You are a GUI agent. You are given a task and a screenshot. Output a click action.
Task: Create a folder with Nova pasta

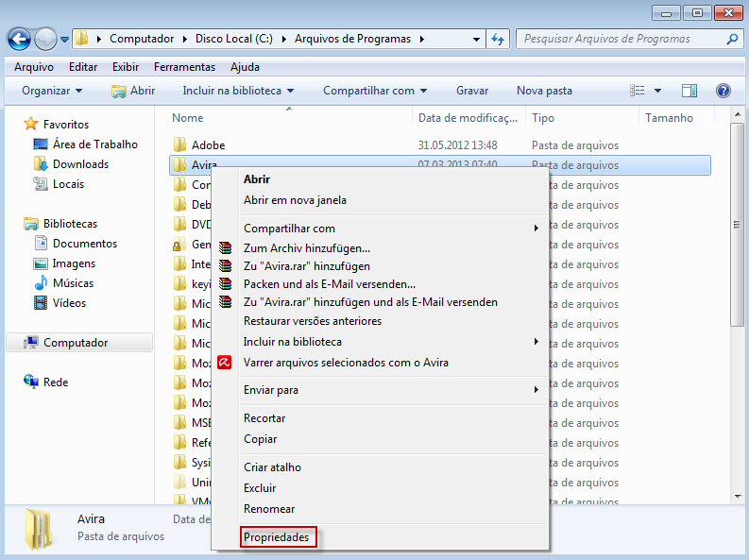coord(544,91)
